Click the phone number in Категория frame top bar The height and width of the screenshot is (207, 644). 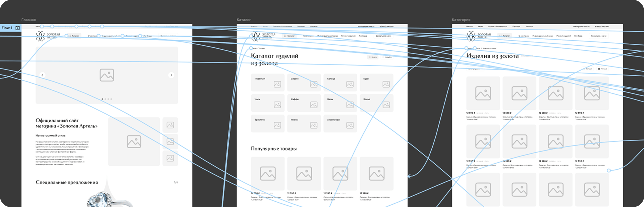tap(602, 26)
